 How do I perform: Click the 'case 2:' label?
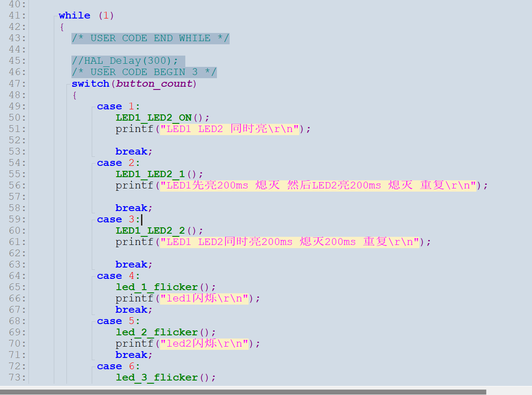(x=118, y=163)
